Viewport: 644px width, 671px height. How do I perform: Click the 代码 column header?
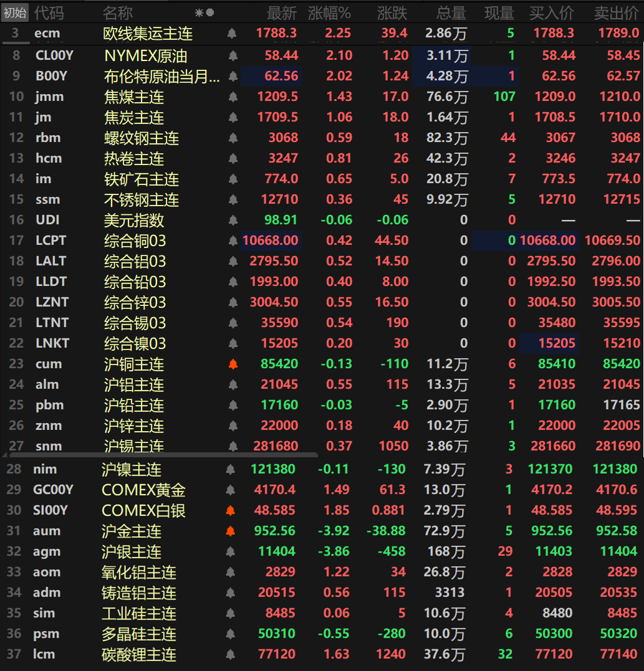coord(49,12)
